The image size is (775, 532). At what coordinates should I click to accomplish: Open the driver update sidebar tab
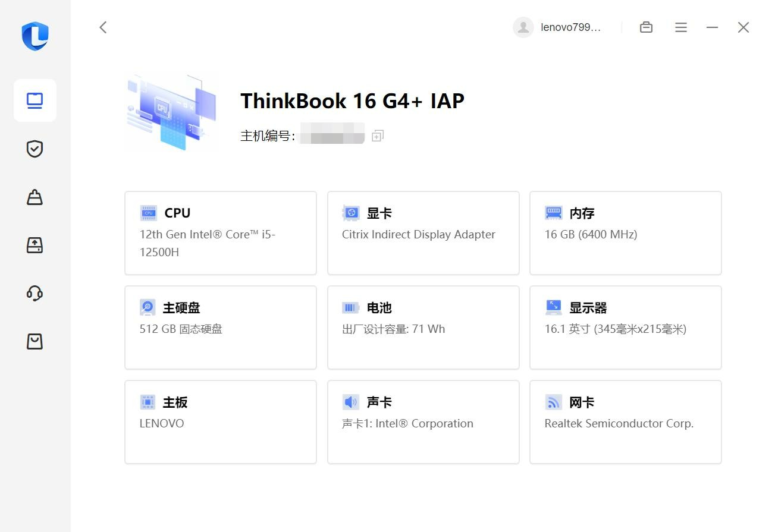pyautogui.click(x=35, y=245)
